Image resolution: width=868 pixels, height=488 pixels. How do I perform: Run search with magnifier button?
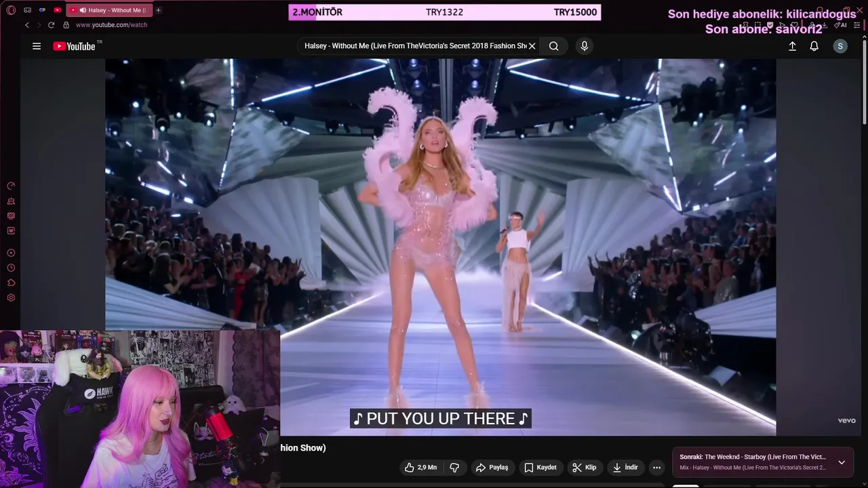click(x=554, y=46)
